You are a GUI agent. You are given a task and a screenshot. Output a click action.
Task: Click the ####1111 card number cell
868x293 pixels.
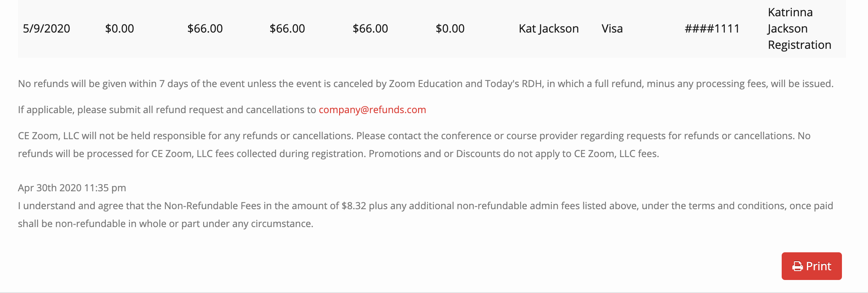tap(712, 28)
